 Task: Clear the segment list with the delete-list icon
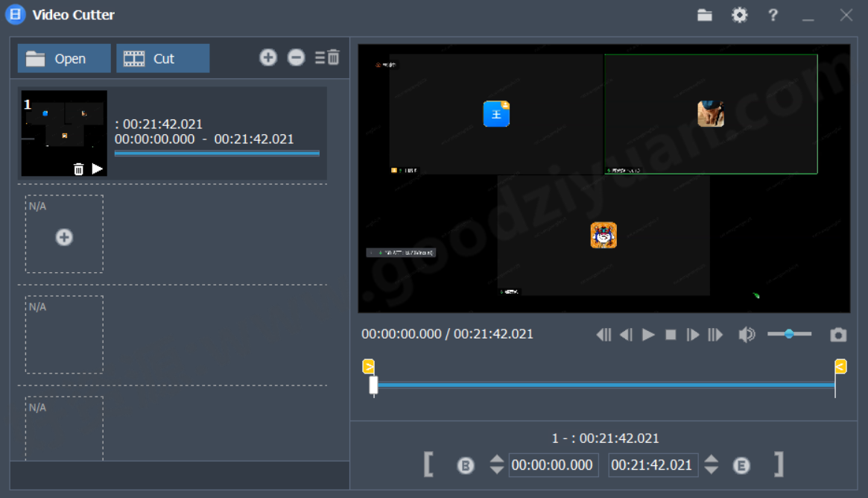pyautogui.click(x=326, y=57)
